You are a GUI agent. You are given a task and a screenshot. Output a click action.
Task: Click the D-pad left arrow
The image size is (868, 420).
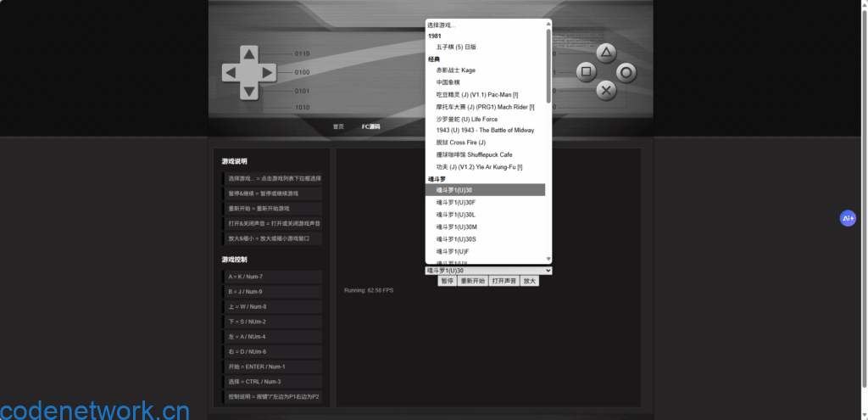pos(231,73)
